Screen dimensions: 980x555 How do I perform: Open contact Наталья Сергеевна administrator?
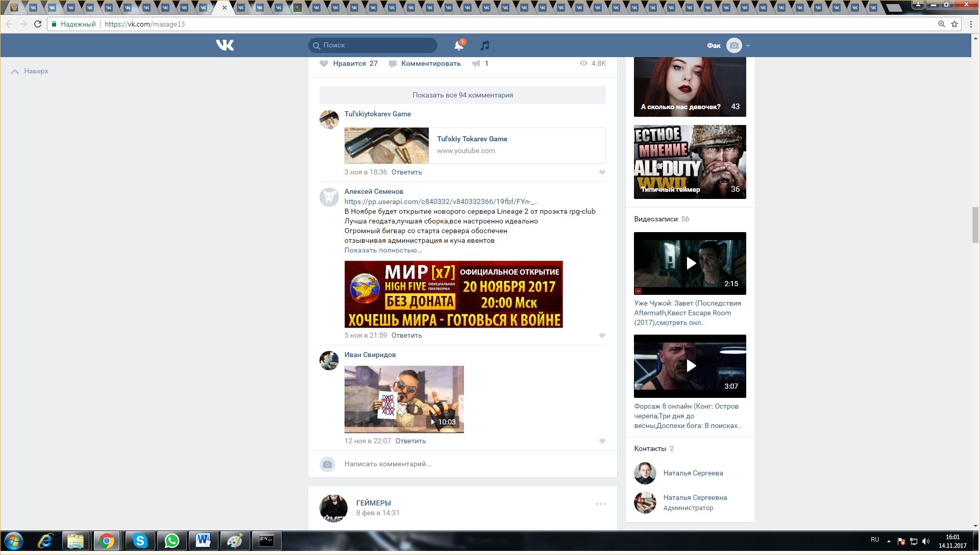695,497
